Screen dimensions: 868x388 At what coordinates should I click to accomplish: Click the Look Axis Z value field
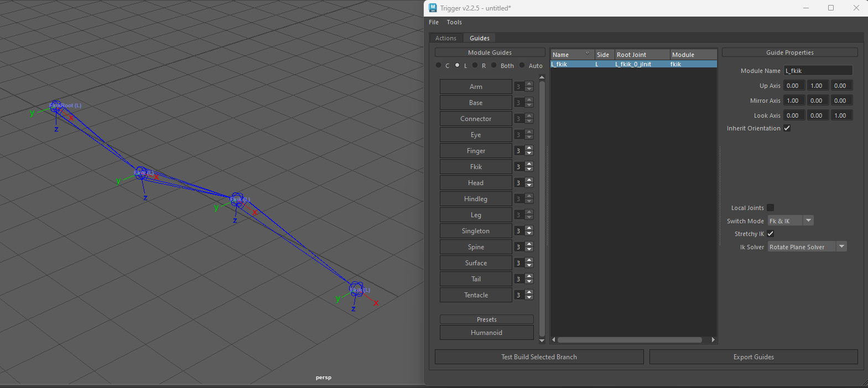point(841,116)
